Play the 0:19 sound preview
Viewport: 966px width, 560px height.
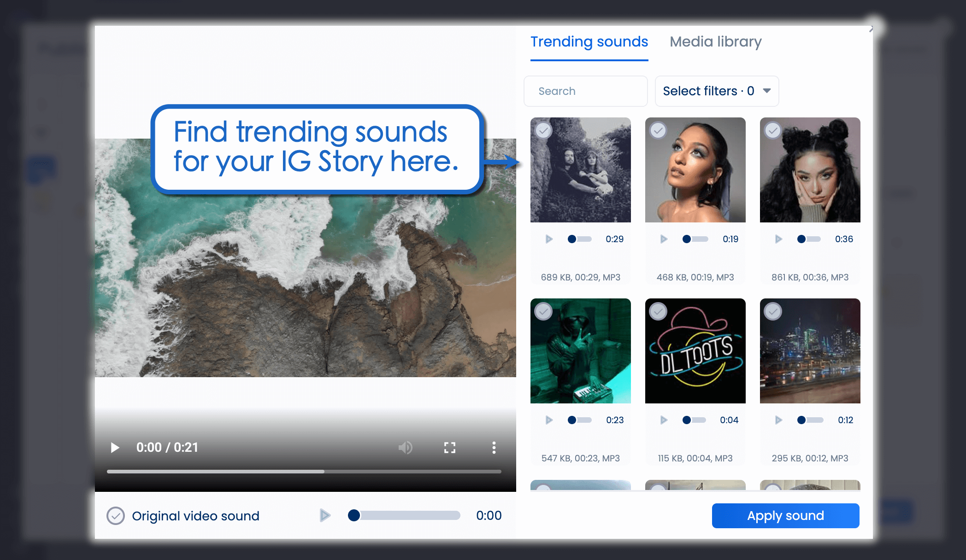pos(664,239)
